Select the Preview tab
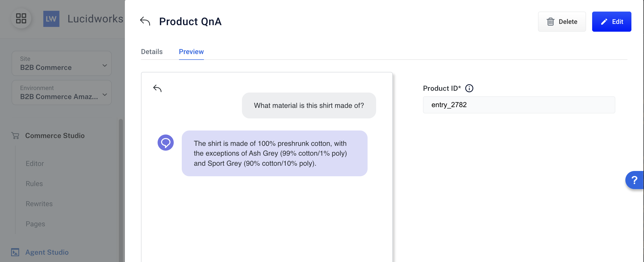The height and width of the screenshot is (262, 644). pos(191,52)
